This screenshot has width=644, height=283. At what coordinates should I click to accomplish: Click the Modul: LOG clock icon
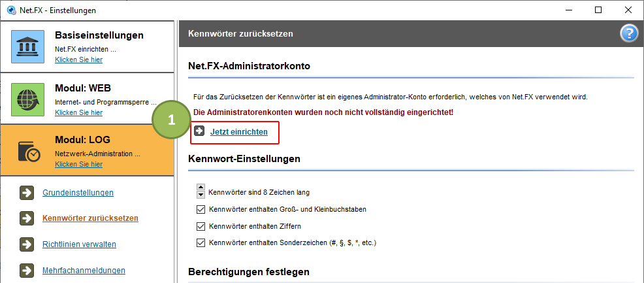29,152
